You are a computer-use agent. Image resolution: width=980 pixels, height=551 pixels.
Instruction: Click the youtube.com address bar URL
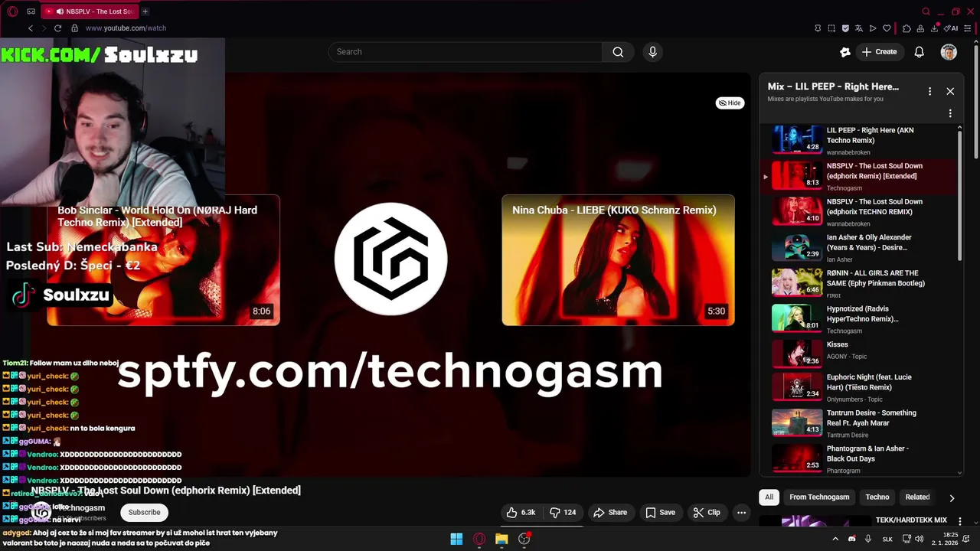point(126,28)
